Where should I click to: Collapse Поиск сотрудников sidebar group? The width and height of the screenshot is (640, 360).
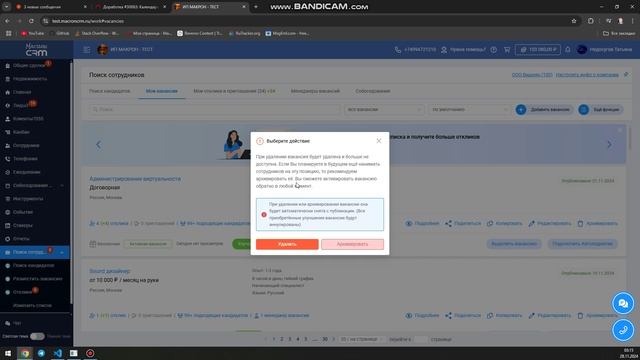(62, 252)
